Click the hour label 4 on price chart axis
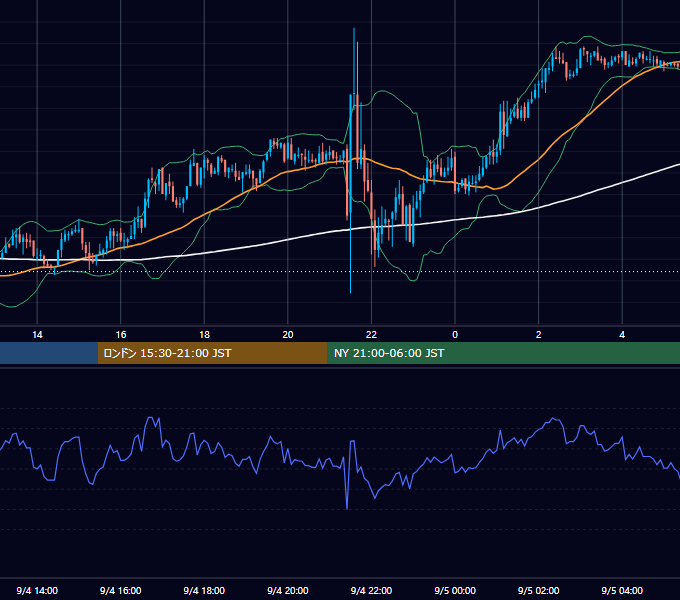The height and width of the screenshot is (600, 680). (x=622, y=334)
